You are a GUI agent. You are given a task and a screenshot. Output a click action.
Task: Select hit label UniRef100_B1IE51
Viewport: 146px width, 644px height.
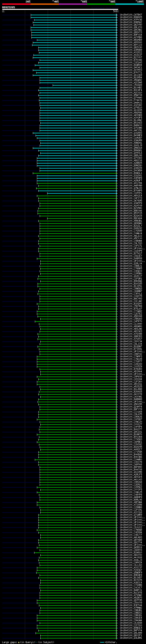(131, 286)
